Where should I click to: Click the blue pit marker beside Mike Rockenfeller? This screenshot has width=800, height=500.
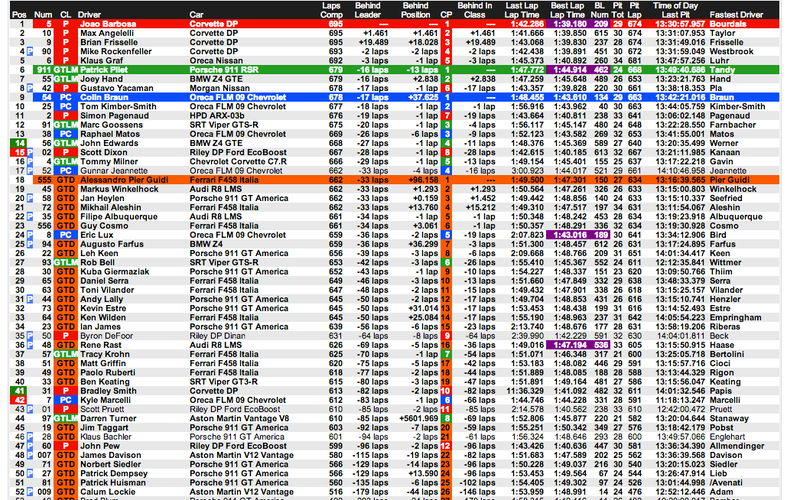[x=30, y=52]
